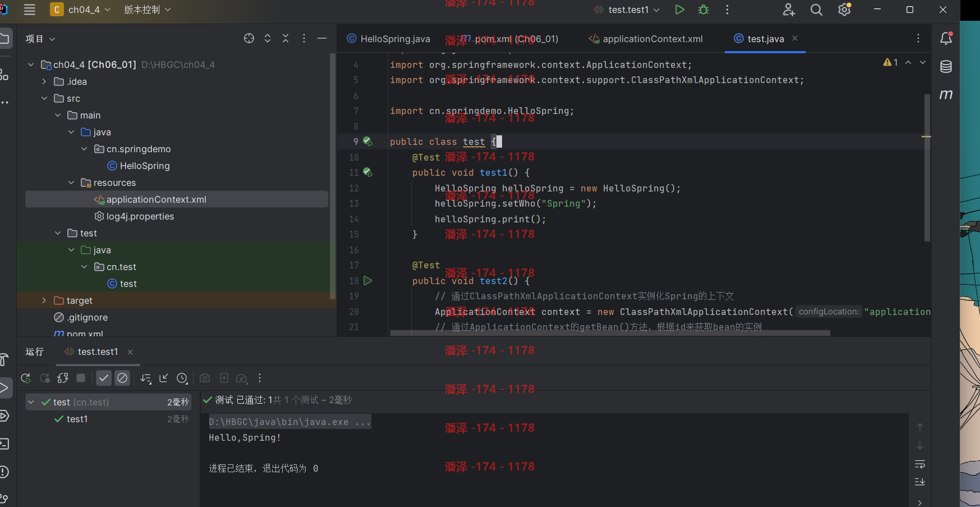Collapse the resources folder
Image resolution: width=980 pixels, height=507 pixels.
click(71, 182)
